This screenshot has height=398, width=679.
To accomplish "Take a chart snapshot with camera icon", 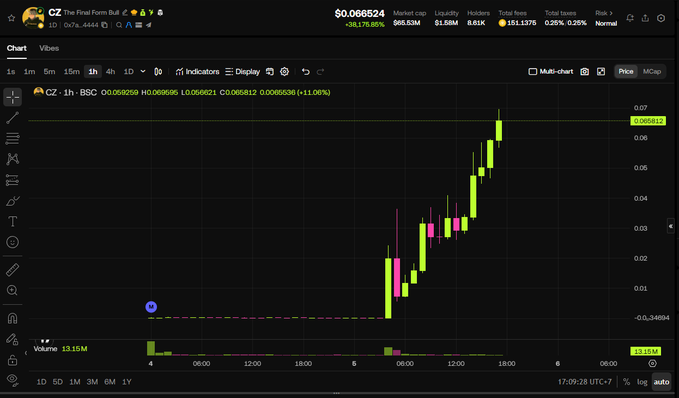I will click(585, 71).
